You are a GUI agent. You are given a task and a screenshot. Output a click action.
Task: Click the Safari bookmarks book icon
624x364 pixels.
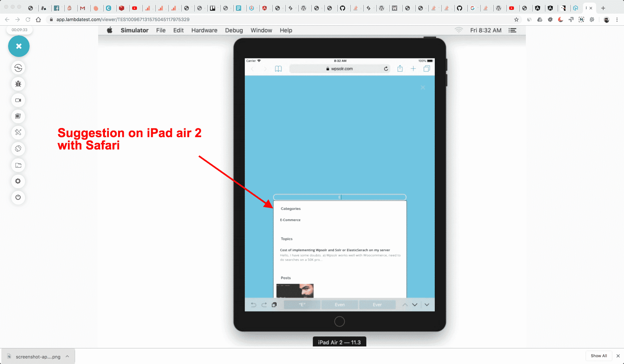278,69
